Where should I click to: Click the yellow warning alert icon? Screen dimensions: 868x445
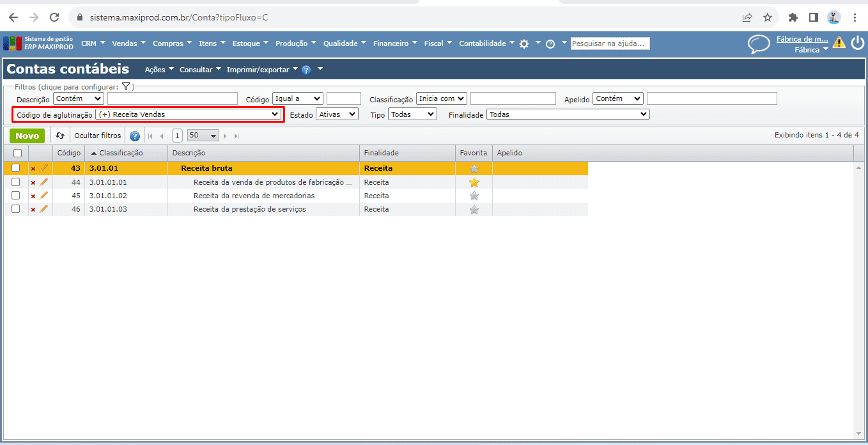tap(839, 43)
